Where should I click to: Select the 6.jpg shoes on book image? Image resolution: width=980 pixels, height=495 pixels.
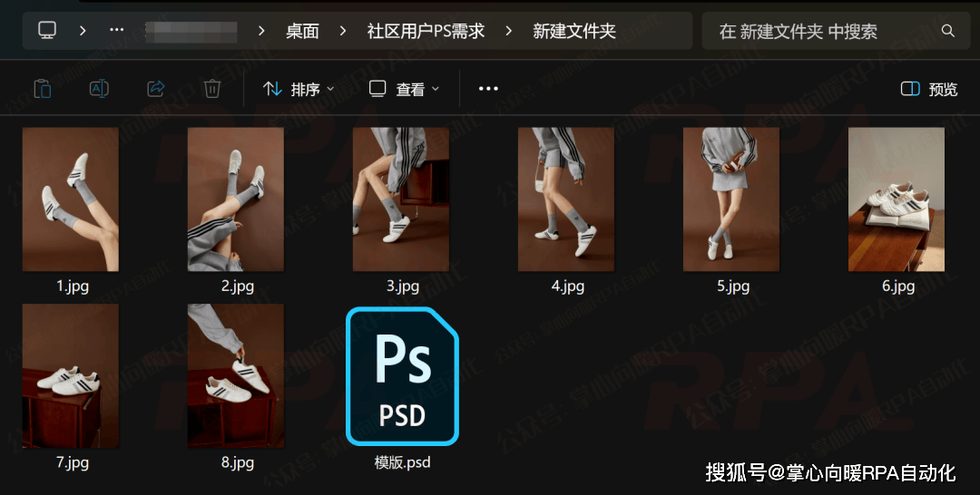[x=897, y=199]
